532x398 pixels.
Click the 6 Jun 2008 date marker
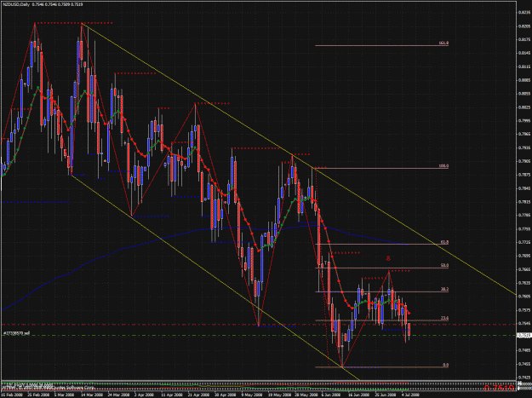331,395
